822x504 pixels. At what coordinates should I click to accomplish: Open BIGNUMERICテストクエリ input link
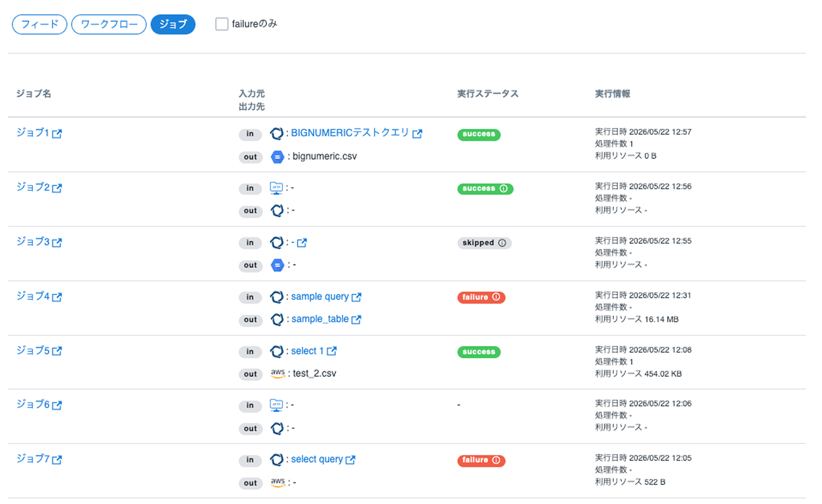350,133
